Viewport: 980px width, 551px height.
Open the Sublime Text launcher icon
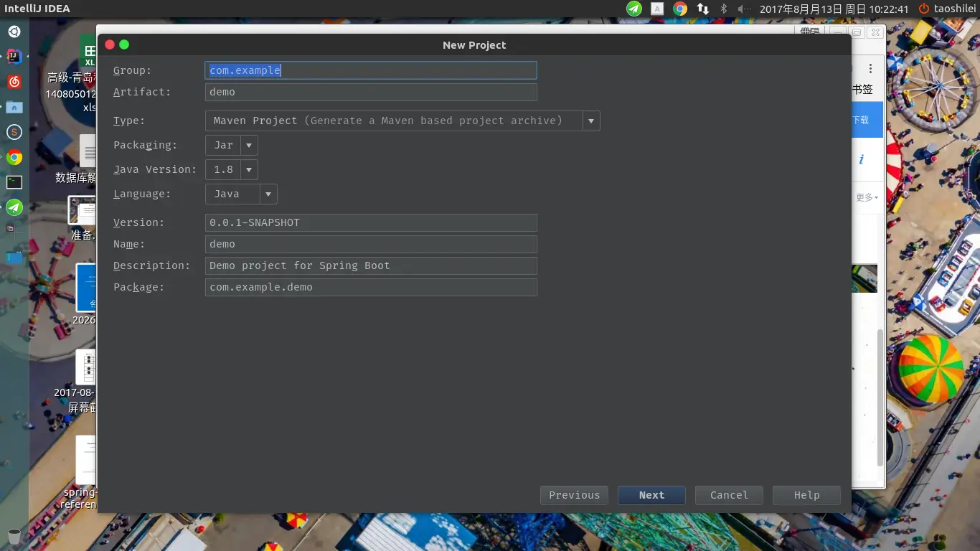[x=14, y=132]
